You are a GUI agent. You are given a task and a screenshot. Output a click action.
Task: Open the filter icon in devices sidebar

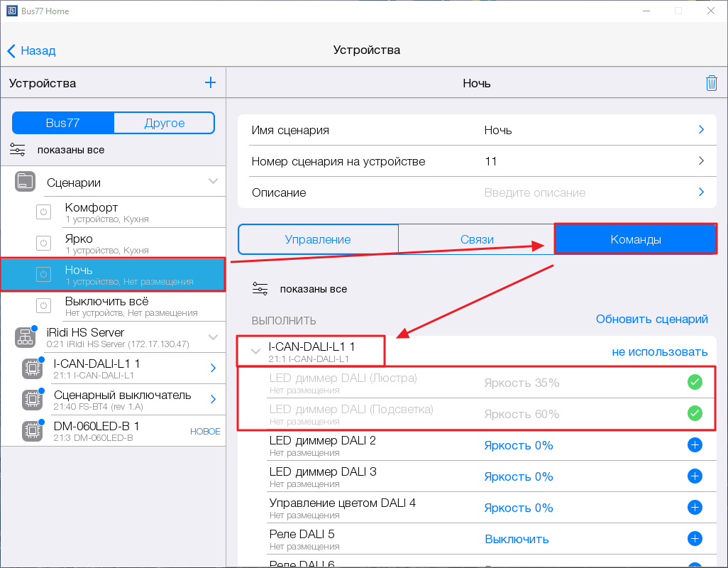18,150
